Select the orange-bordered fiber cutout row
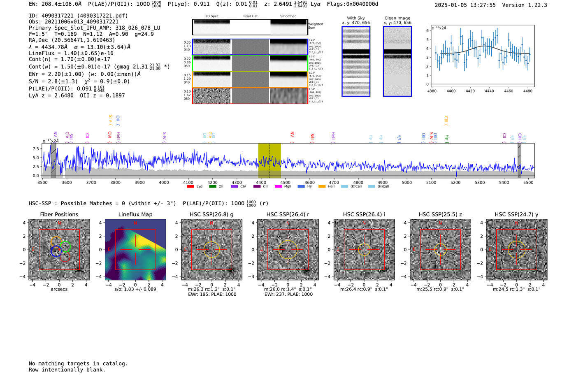Viewport: 576px width, 392px height. click(250, 79)
